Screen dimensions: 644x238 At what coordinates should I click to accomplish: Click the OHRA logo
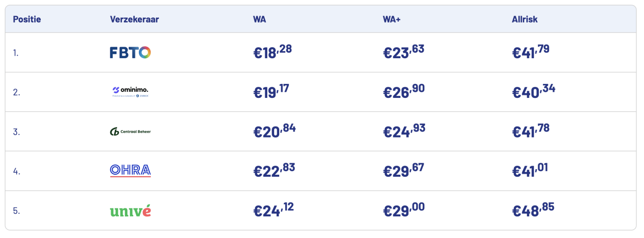click(130, 171)
